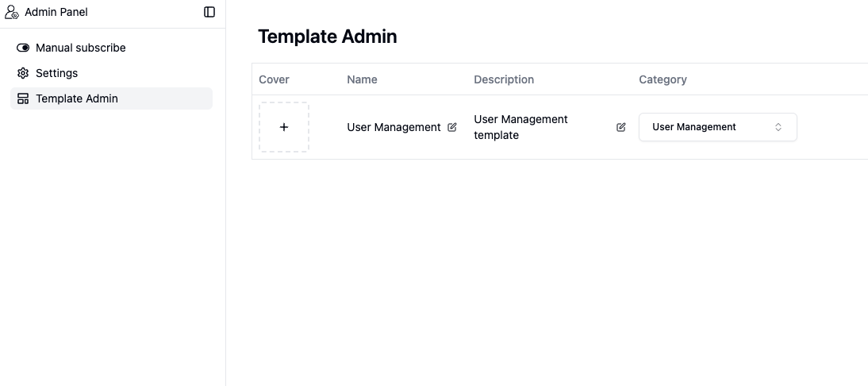
Task: Edit the User Management name
Action: tap(452, 127)
